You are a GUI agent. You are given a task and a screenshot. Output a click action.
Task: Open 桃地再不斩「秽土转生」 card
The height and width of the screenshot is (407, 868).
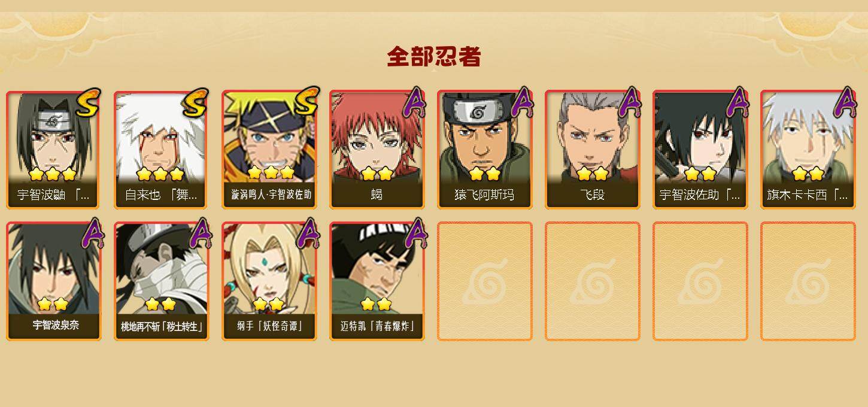click(162, 281)
